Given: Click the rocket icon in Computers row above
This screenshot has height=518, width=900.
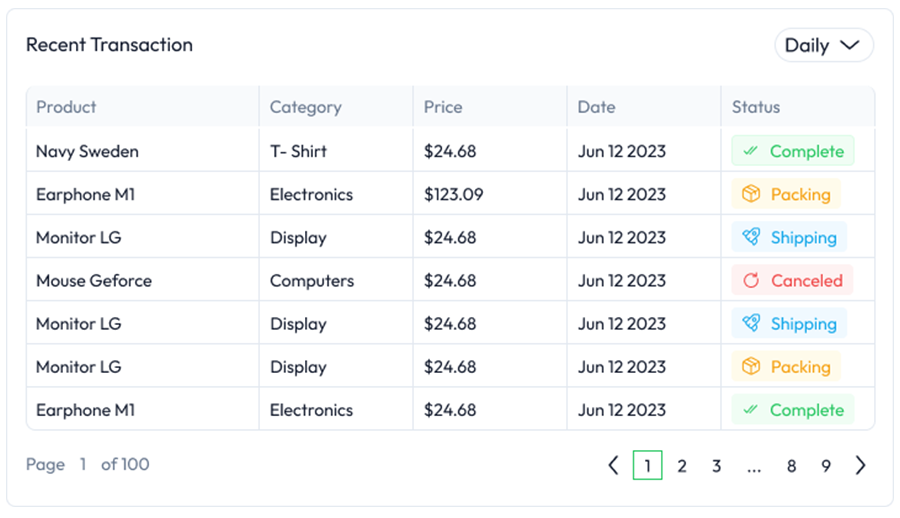Looking at the screenshot, I should [750, 238].
